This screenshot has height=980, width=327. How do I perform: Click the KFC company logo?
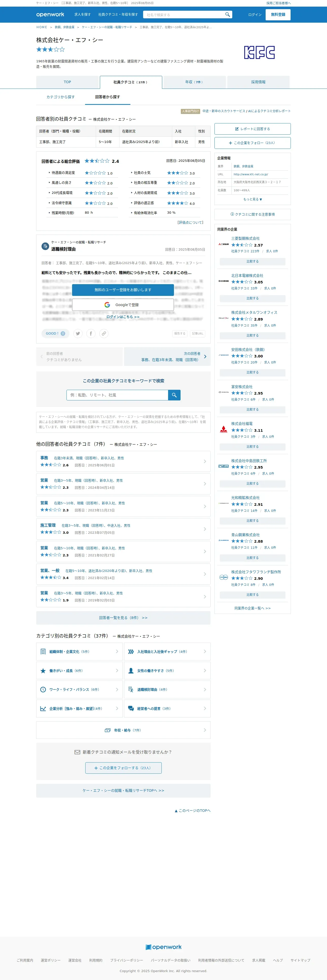pos(259,52)
